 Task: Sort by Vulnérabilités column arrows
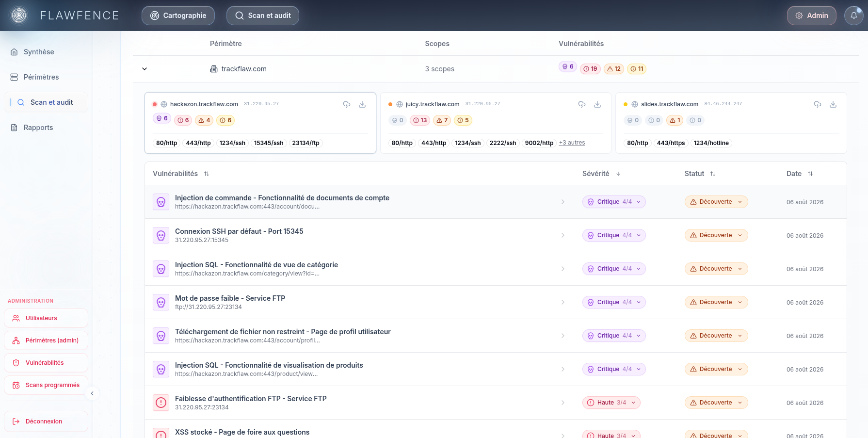(x=207, y=174)
